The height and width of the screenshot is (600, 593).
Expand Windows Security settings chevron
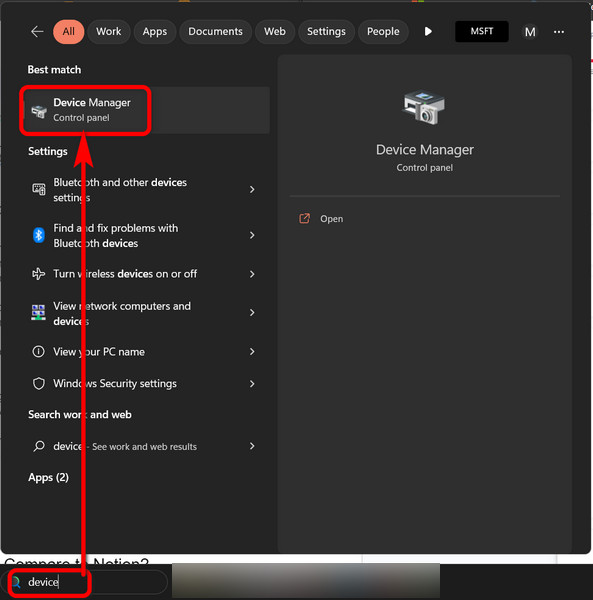tap(252, 383)
